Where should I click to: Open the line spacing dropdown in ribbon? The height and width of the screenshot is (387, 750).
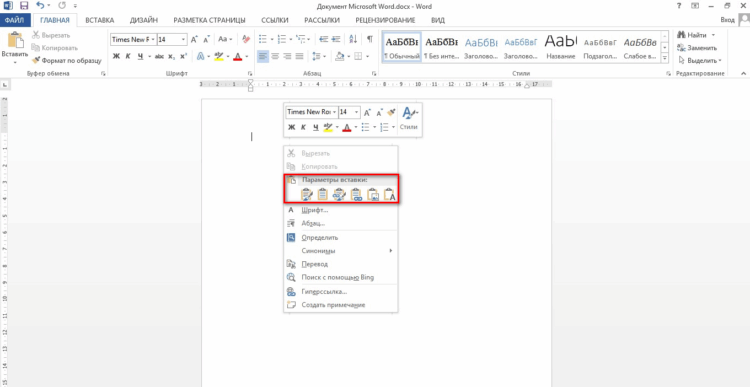318,56
